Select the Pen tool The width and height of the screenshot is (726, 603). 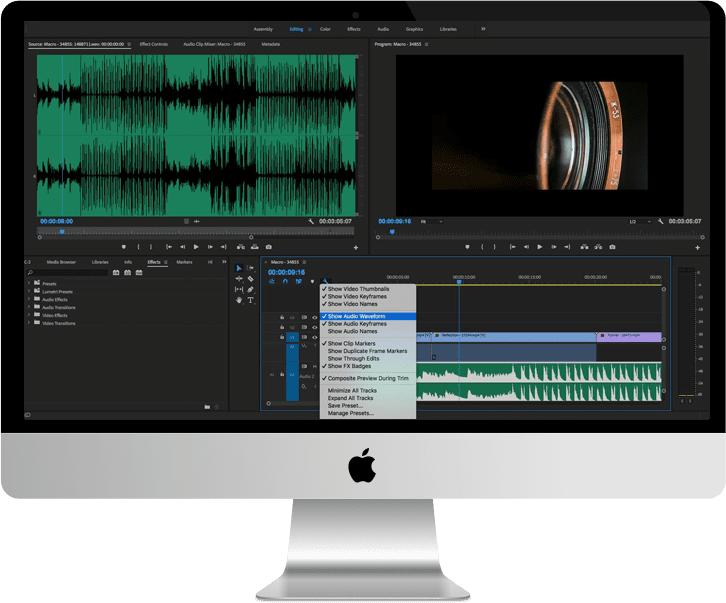click(x=250, y=289)
